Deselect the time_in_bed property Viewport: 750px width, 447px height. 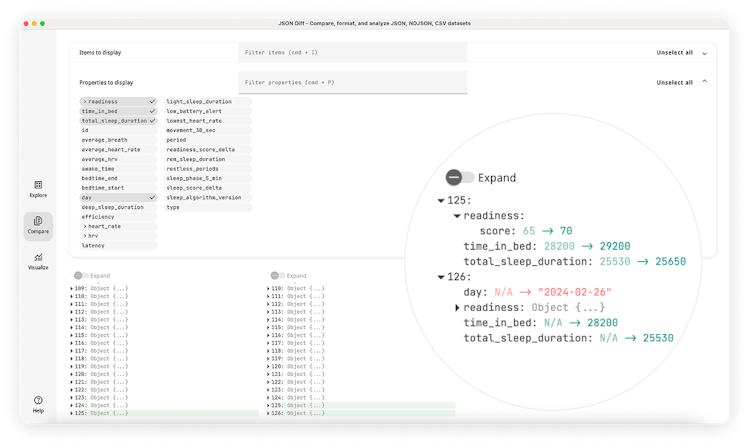(x=111, y=111)
